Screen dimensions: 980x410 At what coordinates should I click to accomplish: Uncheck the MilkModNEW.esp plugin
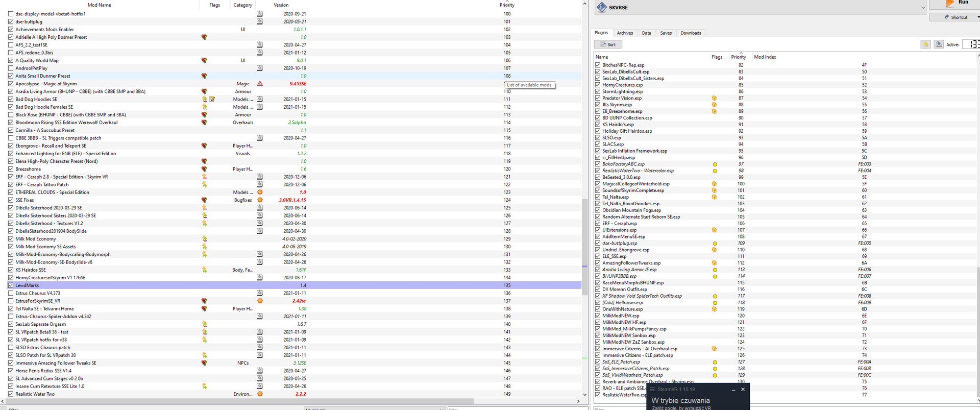coord(598,316)
